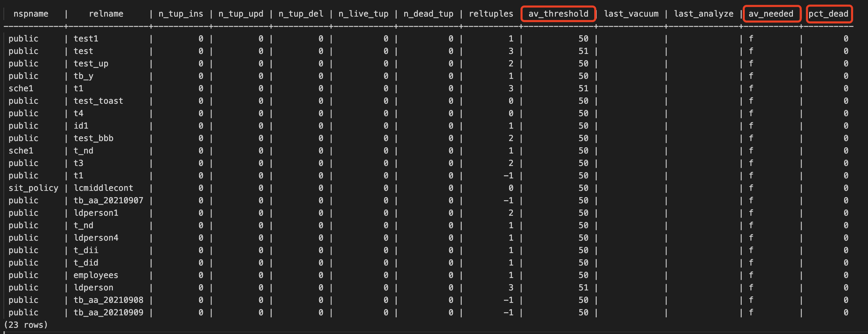
Task: Click the last_vacuum column header
Action: pos(631,14)
